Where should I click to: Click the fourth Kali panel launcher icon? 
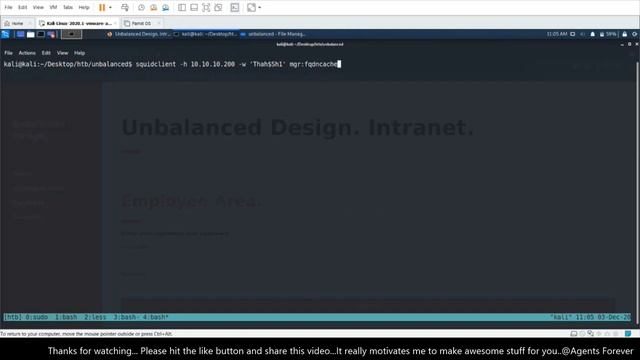click(51, 34)
